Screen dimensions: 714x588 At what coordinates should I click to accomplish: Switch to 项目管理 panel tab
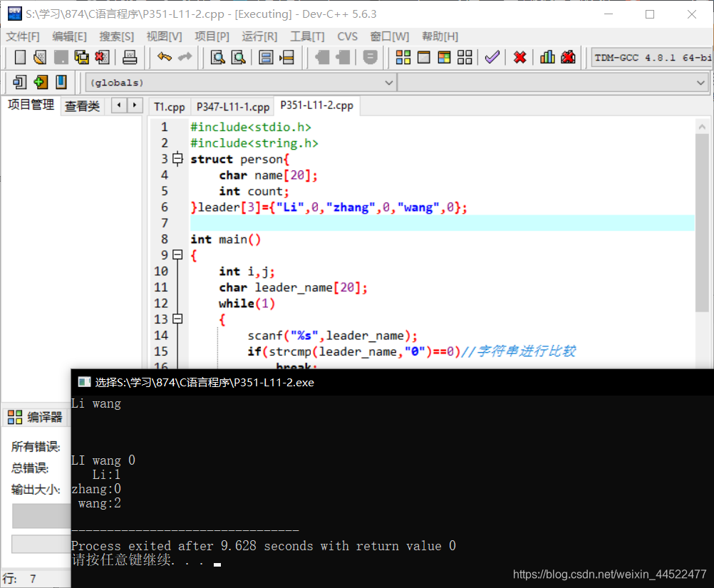tap(31, 105)
